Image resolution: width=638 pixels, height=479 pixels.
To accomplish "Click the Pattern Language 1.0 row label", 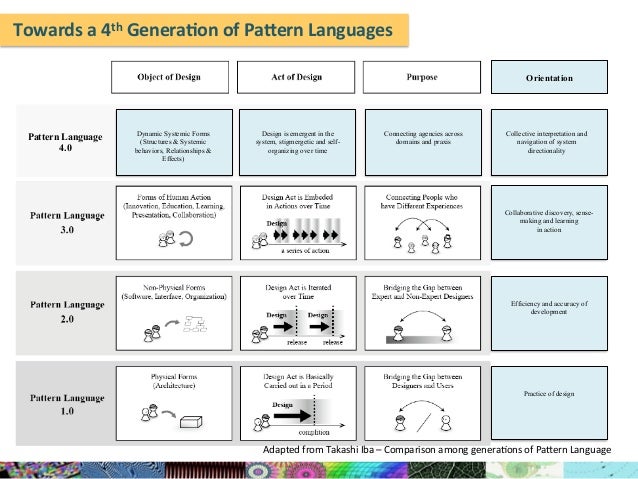I will point(67,404).
